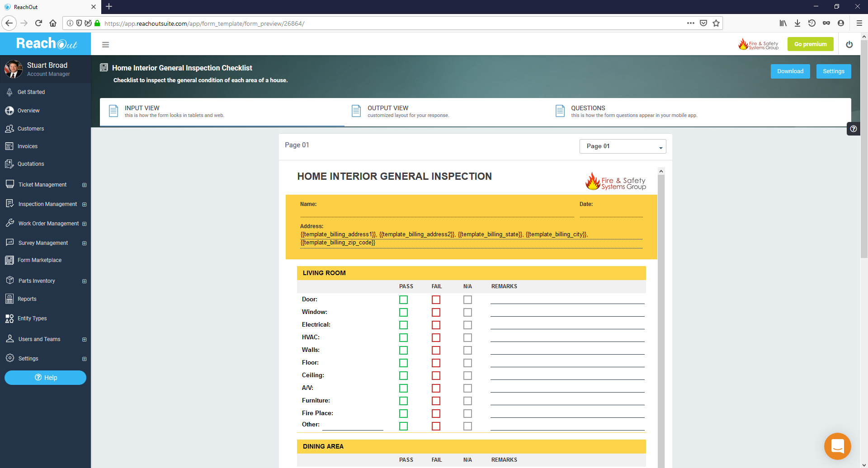The width and height of the screenshot is (868, 468).
Task: Click the Get Started rocket icon
Action: click(9, 92)
